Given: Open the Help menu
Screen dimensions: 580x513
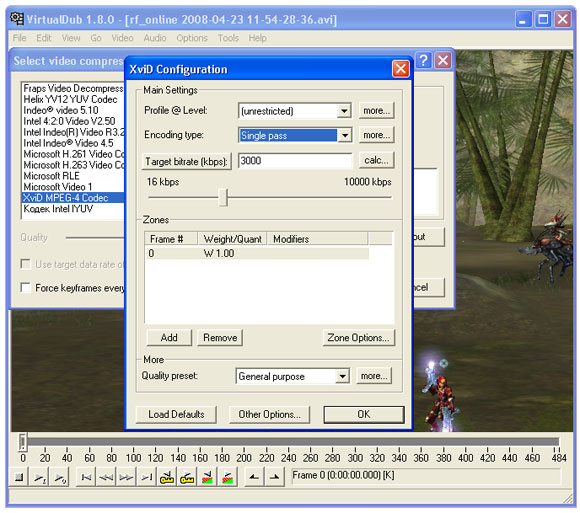Looking at the screenshot, I should pyautogui.click(x=257, y=38).
